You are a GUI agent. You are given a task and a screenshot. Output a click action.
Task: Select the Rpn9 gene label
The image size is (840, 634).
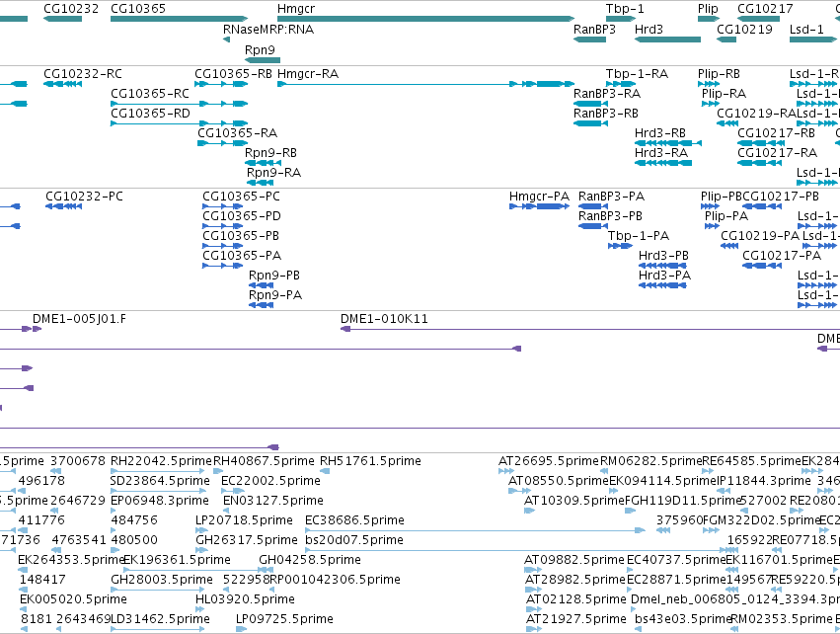(x=260, y=49)
